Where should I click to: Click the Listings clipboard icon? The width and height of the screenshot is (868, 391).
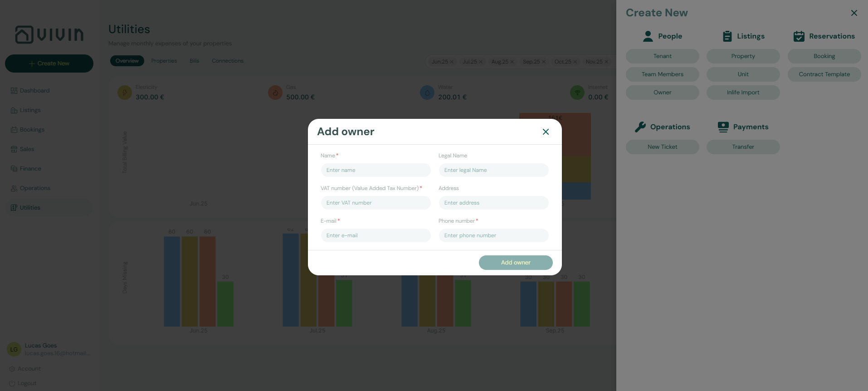727,36
